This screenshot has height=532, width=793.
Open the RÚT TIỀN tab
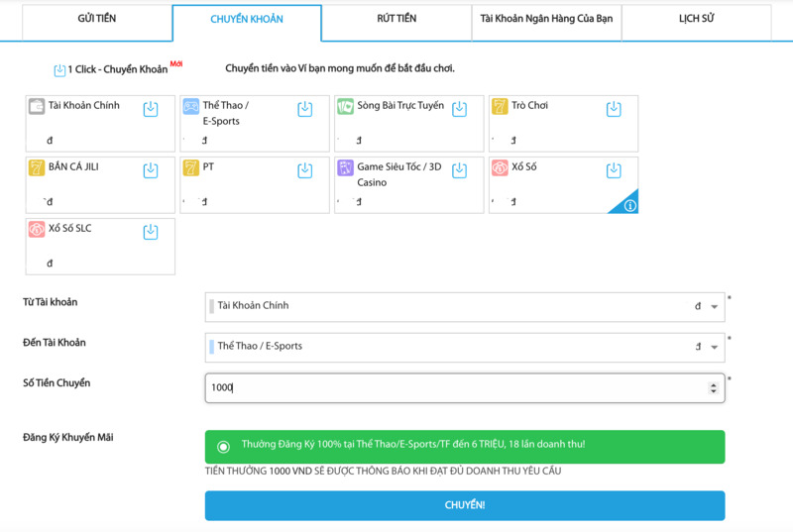tap(396, 20)
